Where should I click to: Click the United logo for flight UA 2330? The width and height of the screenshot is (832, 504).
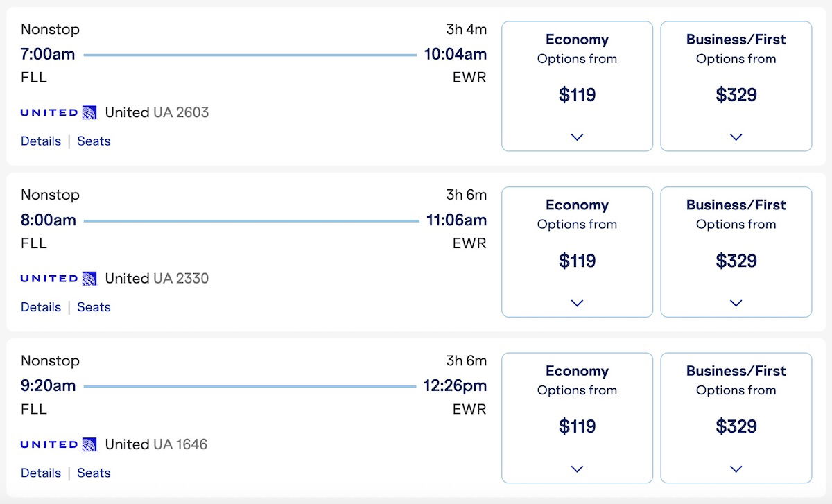click(x=58, y=279)
